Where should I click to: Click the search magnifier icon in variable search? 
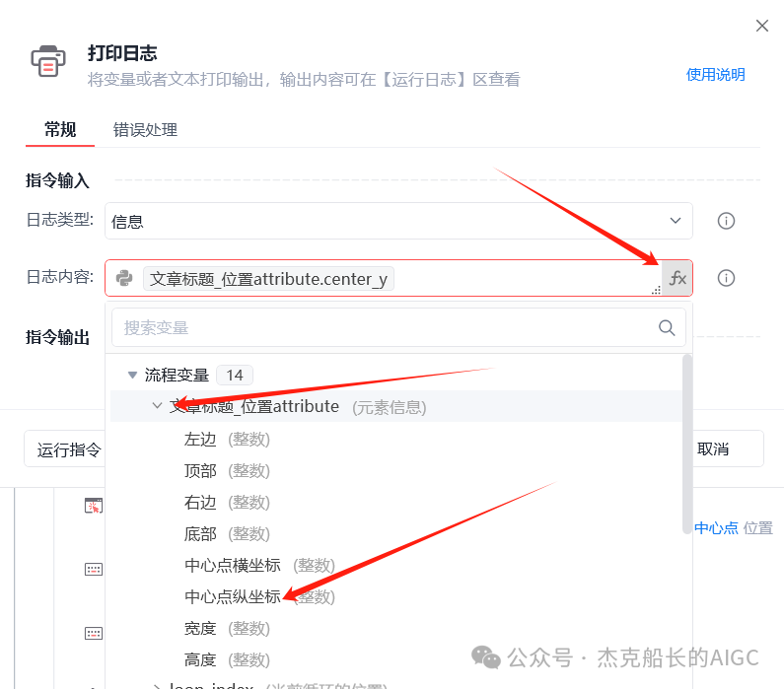click(x=667, y=328)
